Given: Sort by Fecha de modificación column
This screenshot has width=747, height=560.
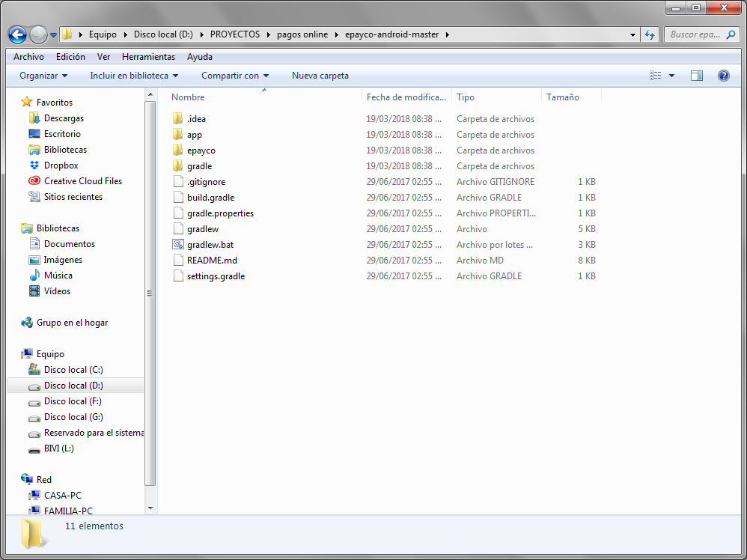Looking at the screenshot, I should point(406,97).
